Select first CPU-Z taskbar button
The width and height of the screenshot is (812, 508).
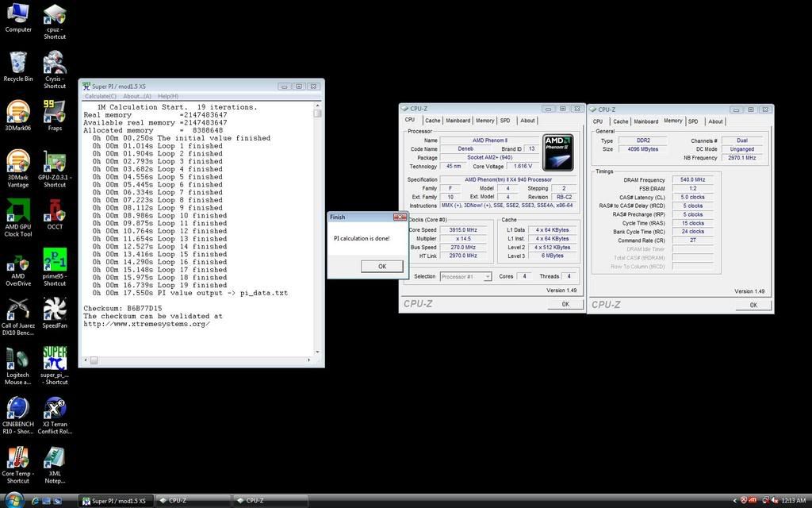coord(193,501)
